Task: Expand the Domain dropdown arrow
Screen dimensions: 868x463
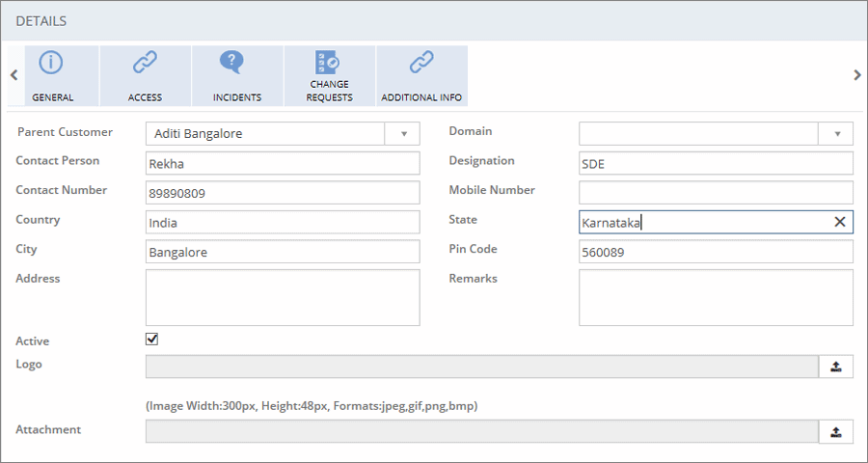Action: click(836, 134)
